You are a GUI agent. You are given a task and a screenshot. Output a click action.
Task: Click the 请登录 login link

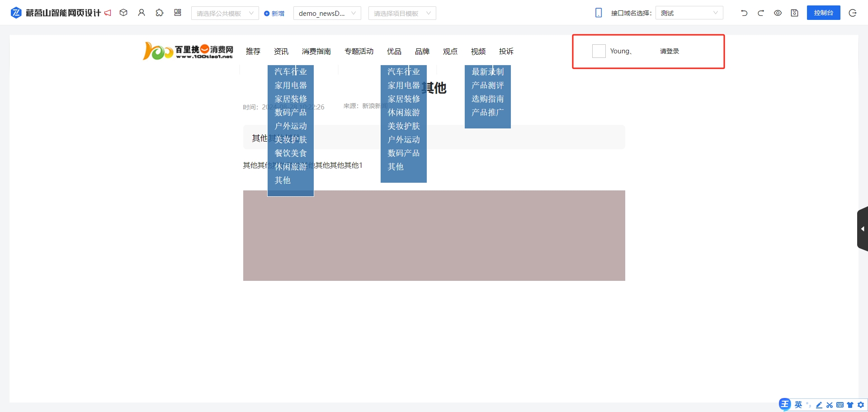pyautogui.click(x=670, y=51)
